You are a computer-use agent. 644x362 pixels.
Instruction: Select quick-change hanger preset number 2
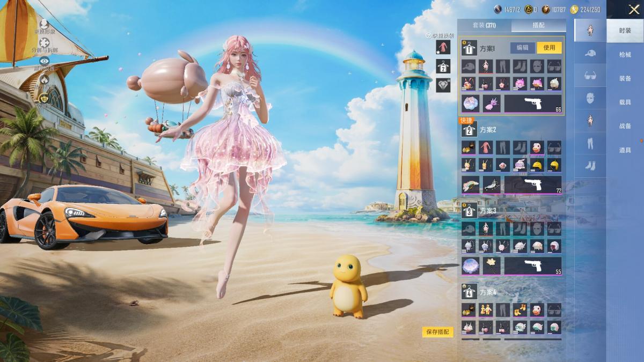(443, 66)
